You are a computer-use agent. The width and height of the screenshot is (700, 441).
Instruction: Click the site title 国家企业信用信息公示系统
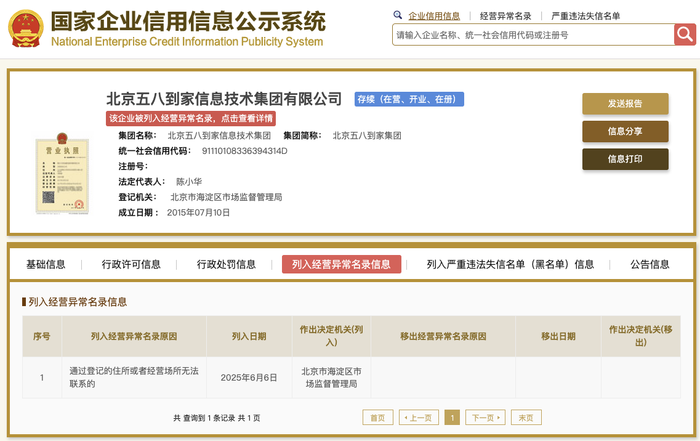(x=188, y=21)
